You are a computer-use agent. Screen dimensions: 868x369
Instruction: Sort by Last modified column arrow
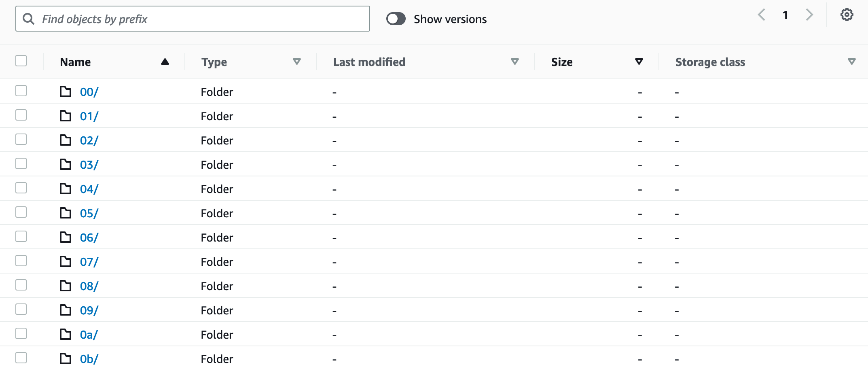click(x=514, y=62)
